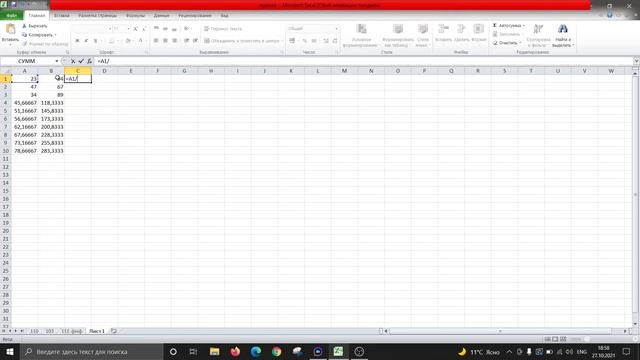Click Fill (Заполнить) button
The height and width of the screenshot is (360, 640).
point(506,34)
